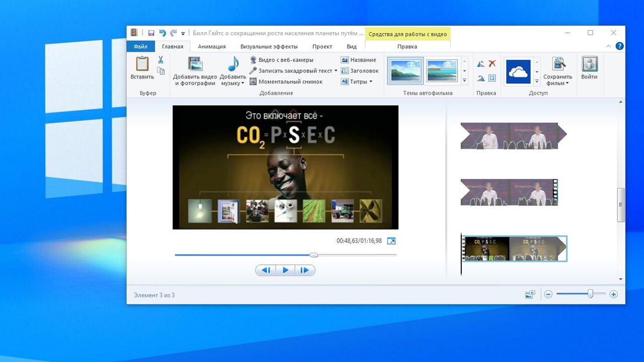Image resolution: width=644 pixels, height=362 pixels.
Task: Click the full screen preview icon
Action: tap(391, 241)
